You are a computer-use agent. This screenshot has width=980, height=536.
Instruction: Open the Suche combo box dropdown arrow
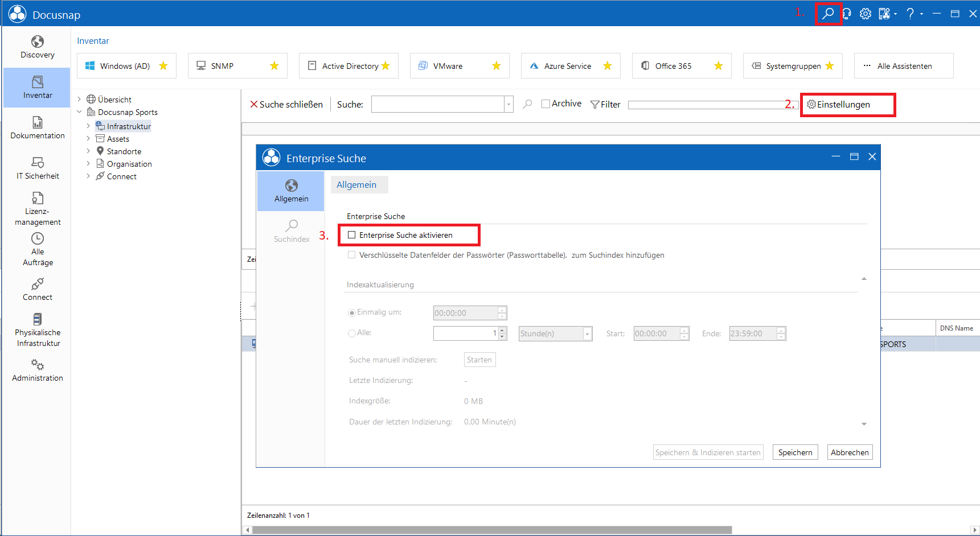coord(509,104)
